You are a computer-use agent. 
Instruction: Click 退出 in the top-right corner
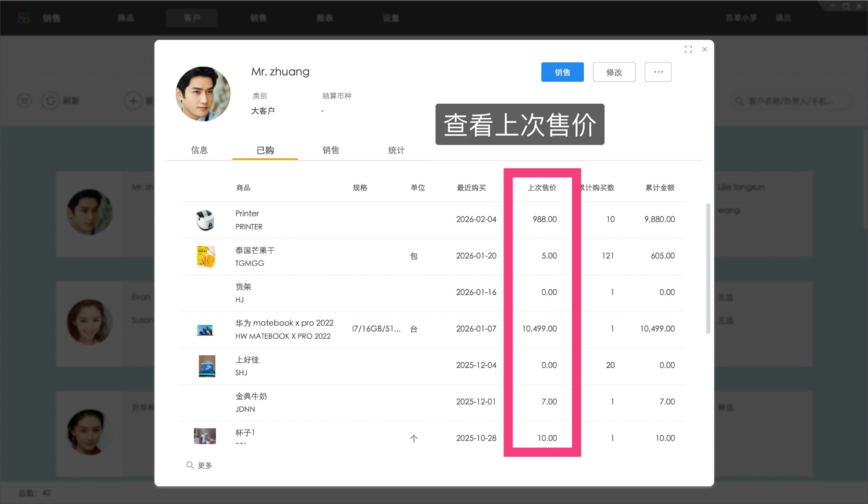[783, 18]
